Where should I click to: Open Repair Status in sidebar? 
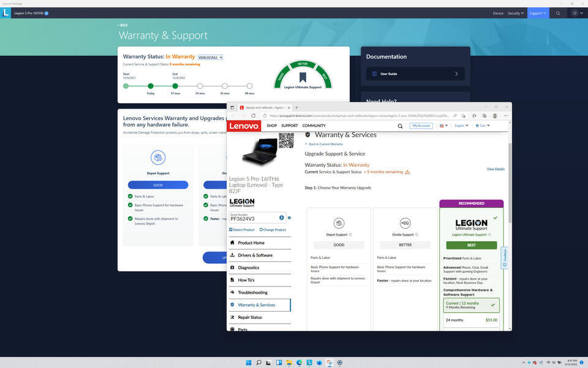coord(260,317)
